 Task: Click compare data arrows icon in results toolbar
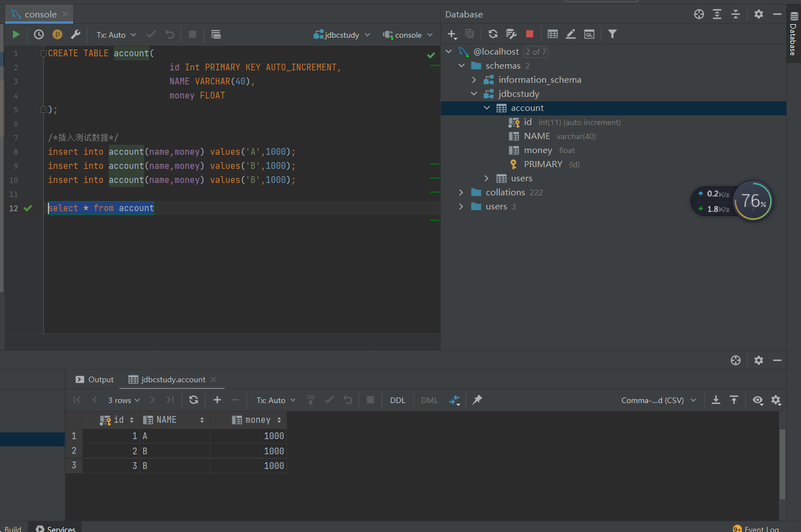[455, 400]
